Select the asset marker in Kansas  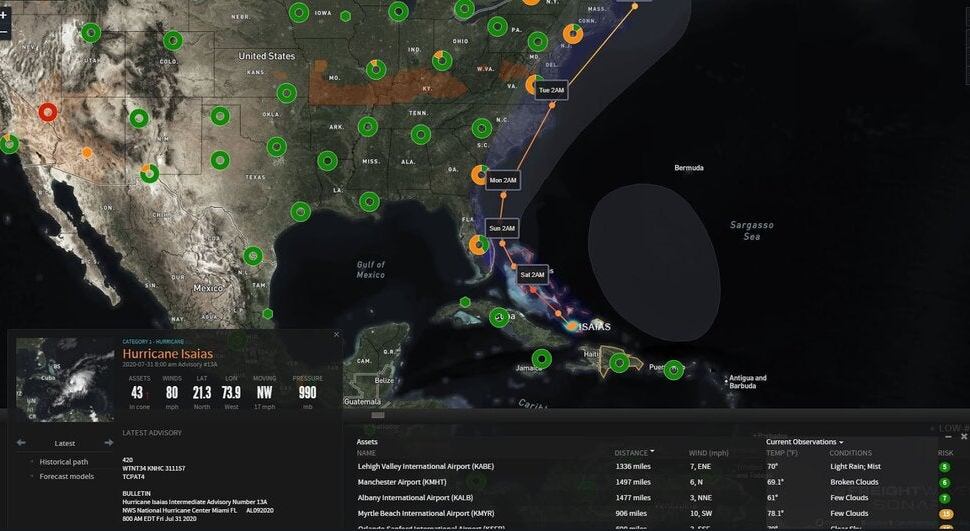[x=286, y=93]
